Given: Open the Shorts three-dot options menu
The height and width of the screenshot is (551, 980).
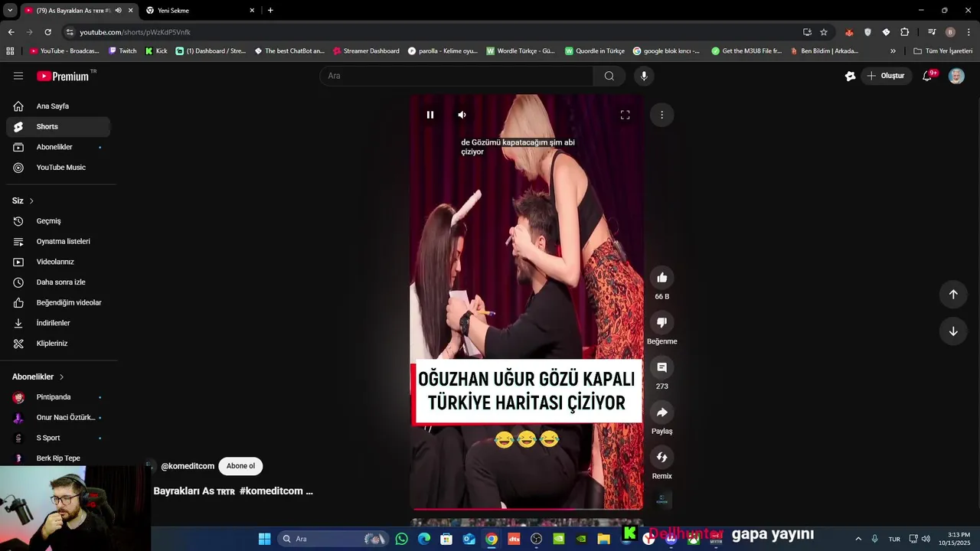Looking at the screenshot, I should [x=661, y=115].
